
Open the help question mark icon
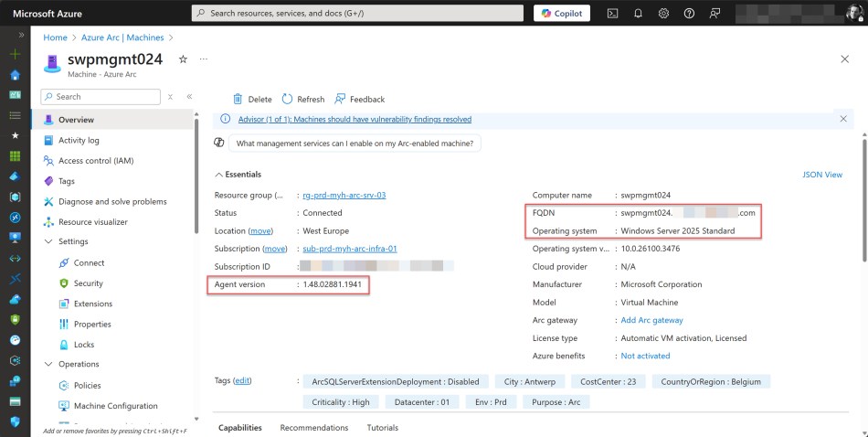689,14
